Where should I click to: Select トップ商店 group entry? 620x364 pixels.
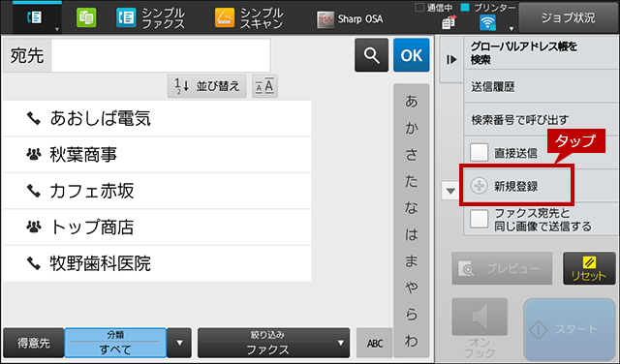click(x=157, y=227)
